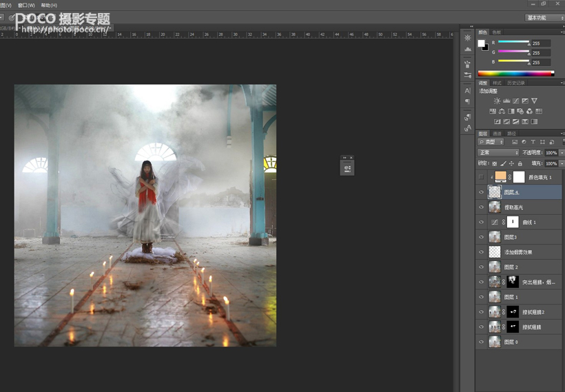Lock image pixels with the brush lock icon
The image size is (565, 392).
(504, 163)
